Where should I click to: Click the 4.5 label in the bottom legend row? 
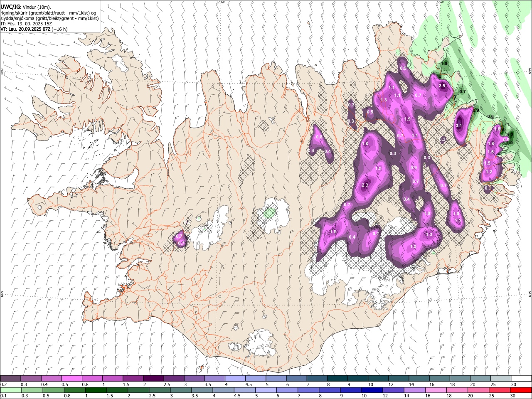pyautogui.click(x=236, y=396)
